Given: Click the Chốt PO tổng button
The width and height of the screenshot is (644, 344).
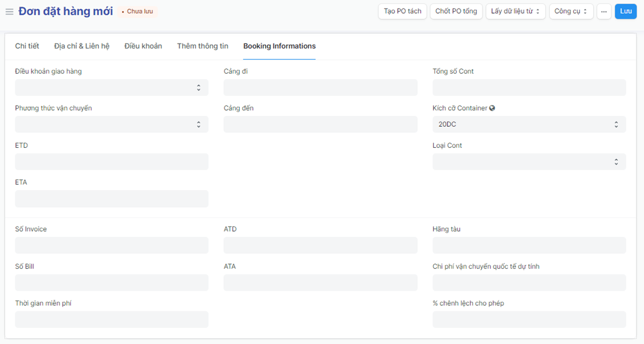Looking at the screenshot, I should [x=456, y=11].
